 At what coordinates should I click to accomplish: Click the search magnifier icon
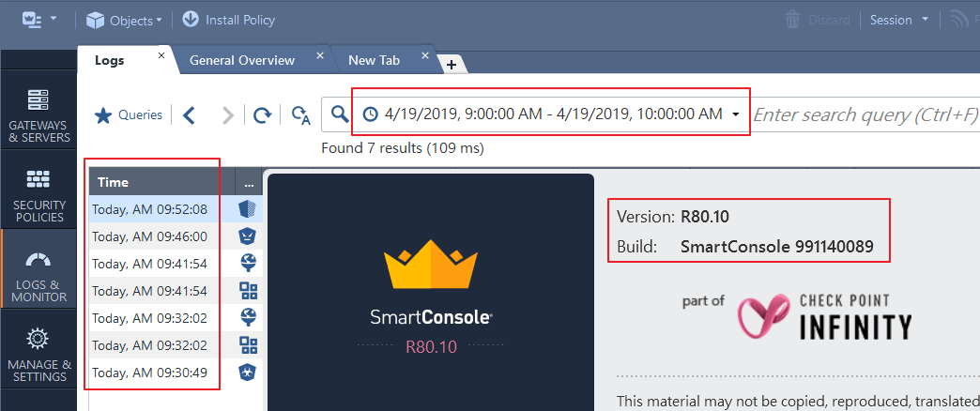click(x=340, y=114)
